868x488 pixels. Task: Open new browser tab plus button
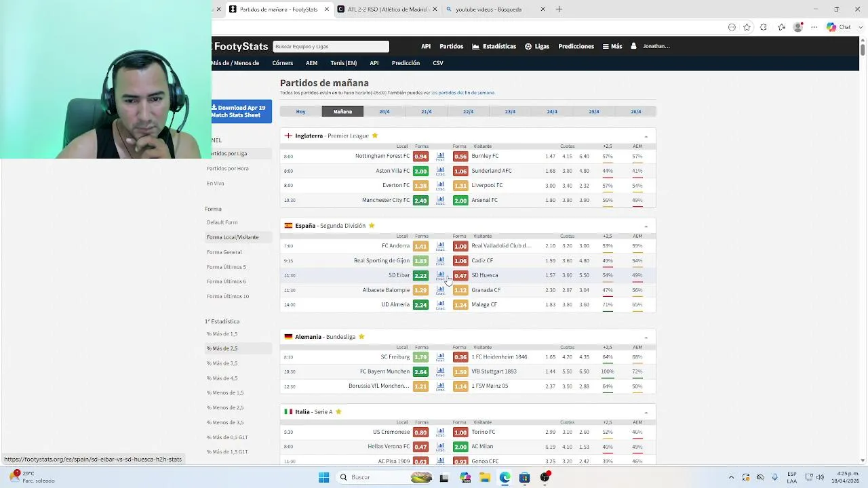(559, 9)
